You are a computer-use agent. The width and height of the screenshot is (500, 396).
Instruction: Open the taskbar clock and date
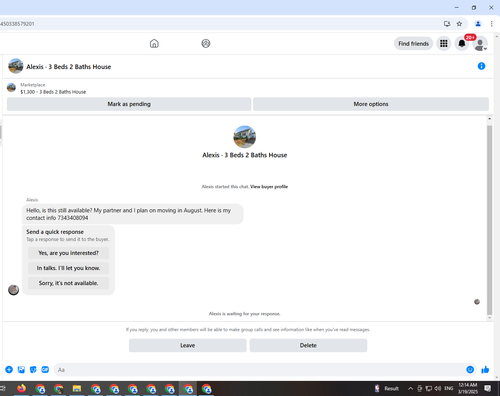pyautogui.click(x=468, y=388)
